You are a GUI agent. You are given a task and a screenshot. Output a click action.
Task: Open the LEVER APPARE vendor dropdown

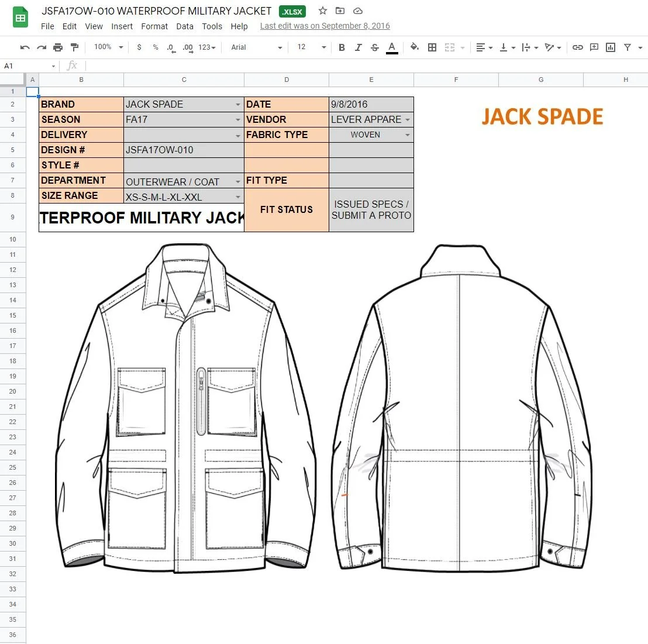pyautogui.click(x=408, y=119)
